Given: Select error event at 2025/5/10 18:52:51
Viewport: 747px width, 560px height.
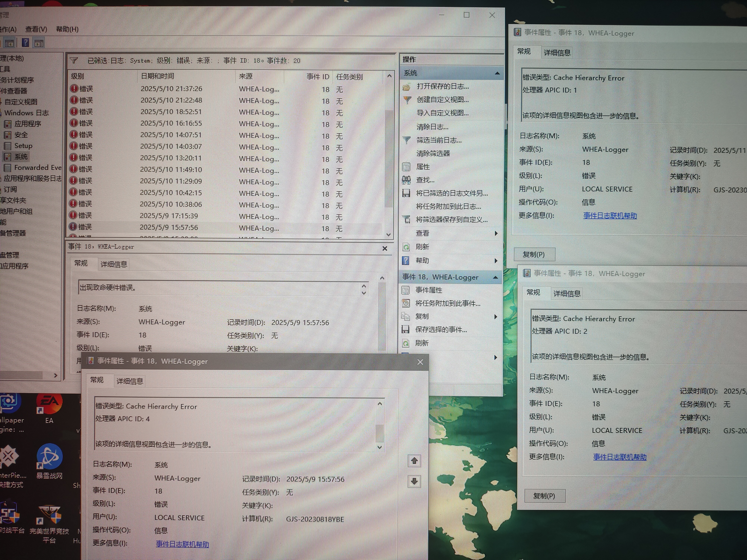Looking at the screenshot, I should point(171,112).
